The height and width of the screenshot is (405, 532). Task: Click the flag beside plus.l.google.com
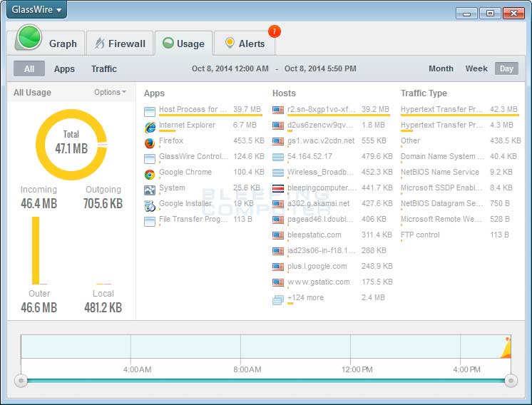click(278, 267)
